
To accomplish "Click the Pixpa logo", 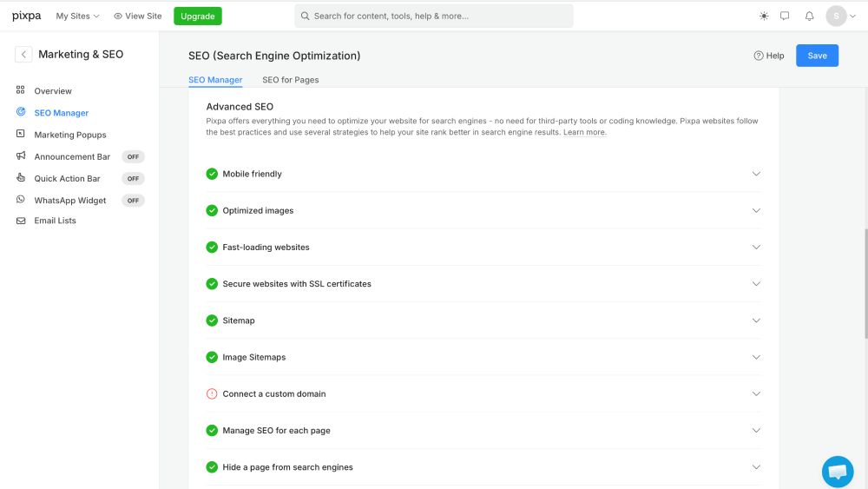I will point(26,16).
